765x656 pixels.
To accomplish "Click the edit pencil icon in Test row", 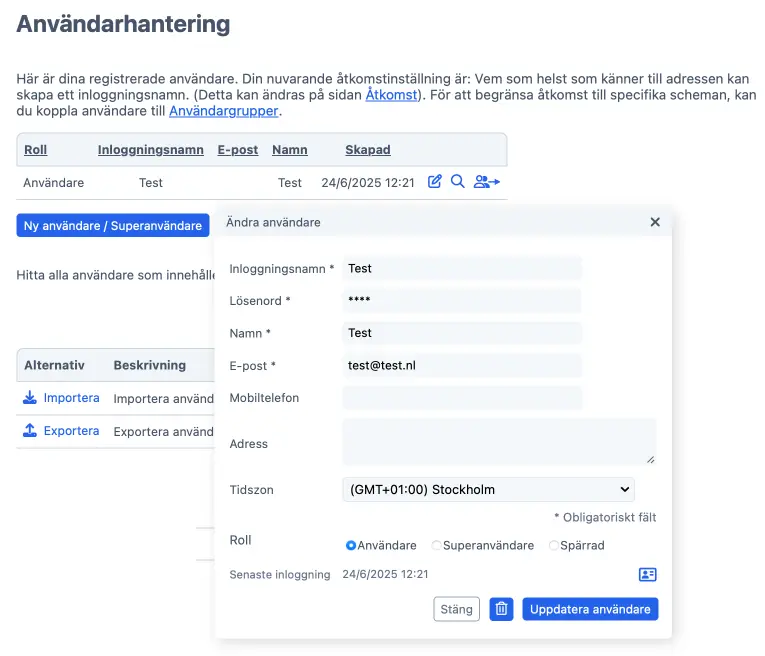I will click(x=435, y=181).
